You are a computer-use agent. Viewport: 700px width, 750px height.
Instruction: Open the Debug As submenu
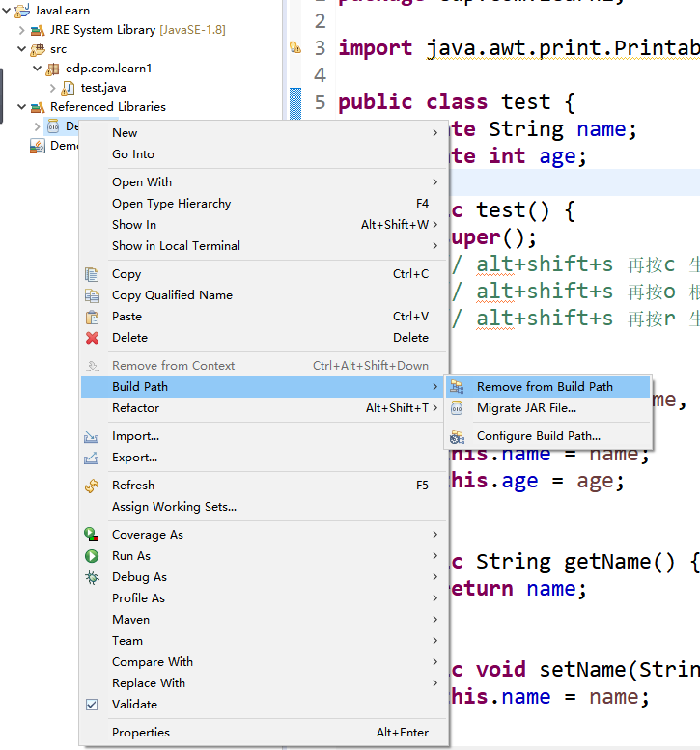pos(264,577)
